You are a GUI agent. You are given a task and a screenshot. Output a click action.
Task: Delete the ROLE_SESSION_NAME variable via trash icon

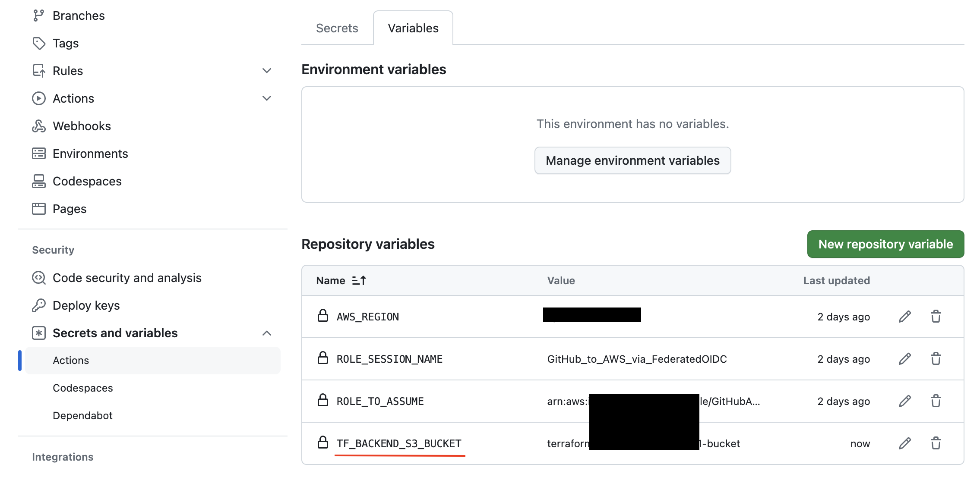pos(936,358)
